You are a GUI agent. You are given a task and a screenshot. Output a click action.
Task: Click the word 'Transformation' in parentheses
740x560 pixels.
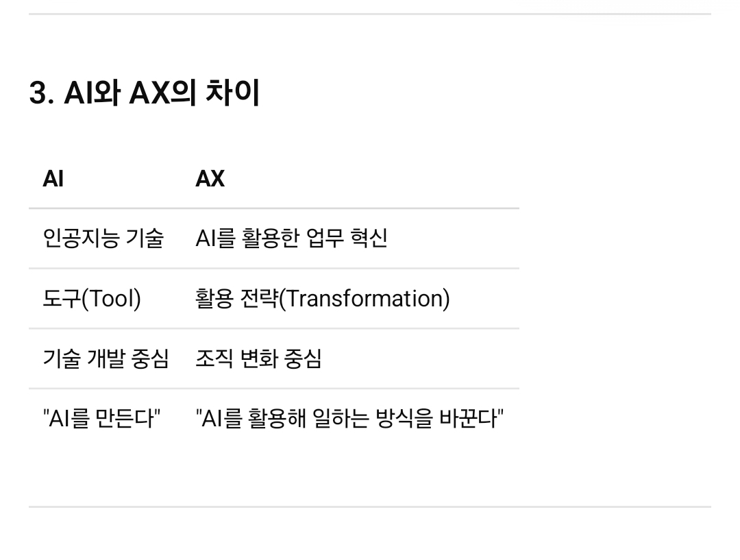(365, 298)
